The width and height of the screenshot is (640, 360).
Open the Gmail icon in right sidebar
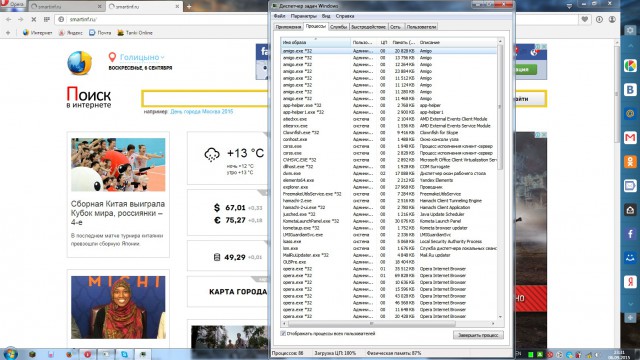630,138
